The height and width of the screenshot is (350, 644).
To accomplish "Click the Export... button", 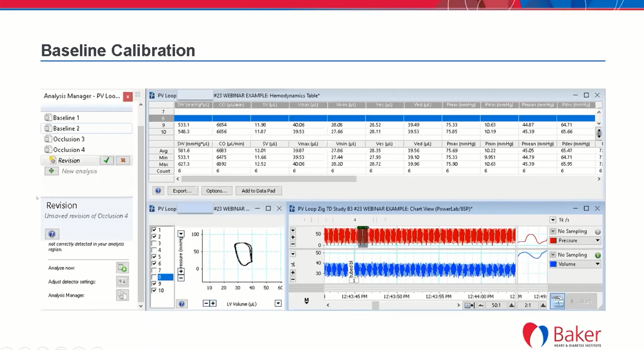I will coord(182,191).
